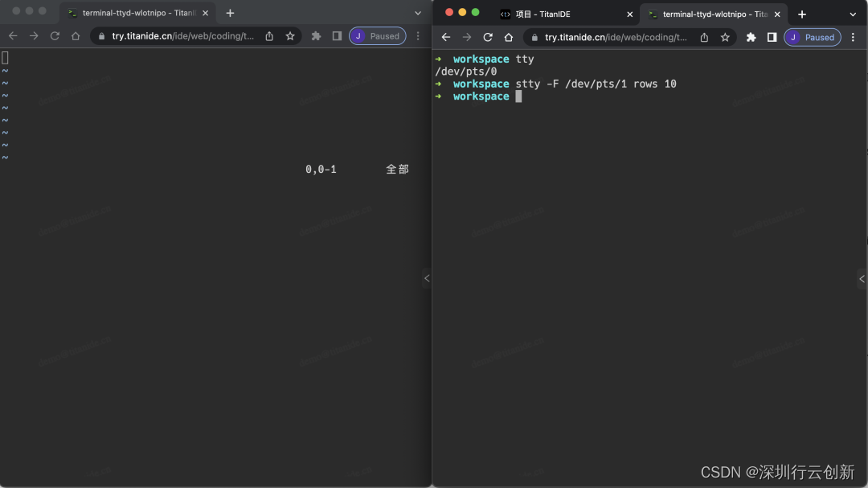The image size is (868, 488).
Task: Reload page in right browser window
Action: point(488,37)
